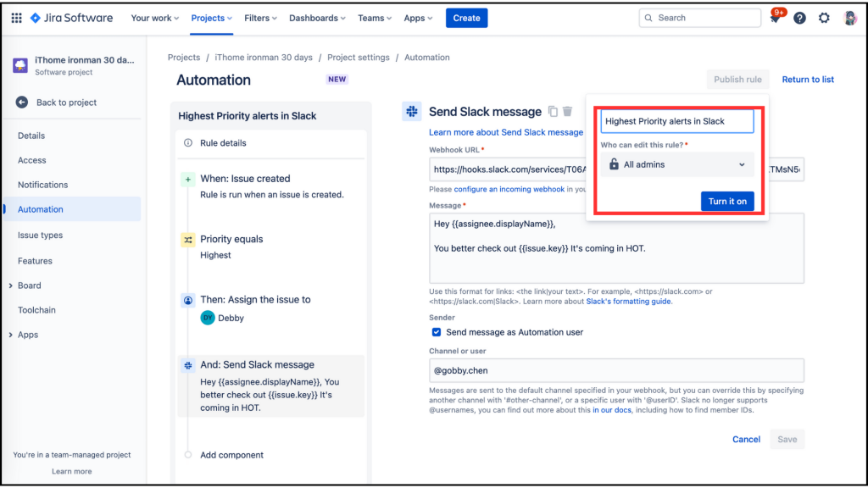Viewport: 868px width, 488px height.
Task: Click Cancel at the bottom
Action: coord(746,440)
